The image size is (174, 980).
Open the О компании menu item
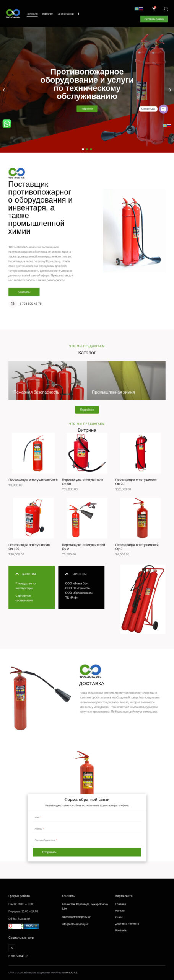tap(65, 14)
